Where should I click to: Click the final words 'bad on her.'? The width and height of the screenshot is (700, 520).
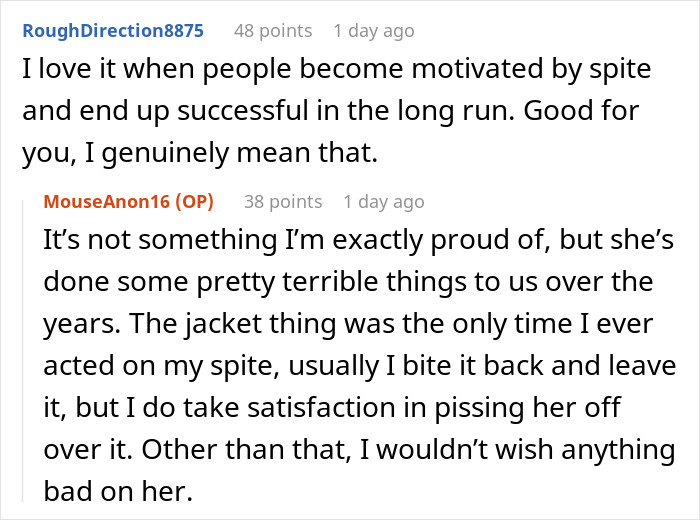[118, 491]
